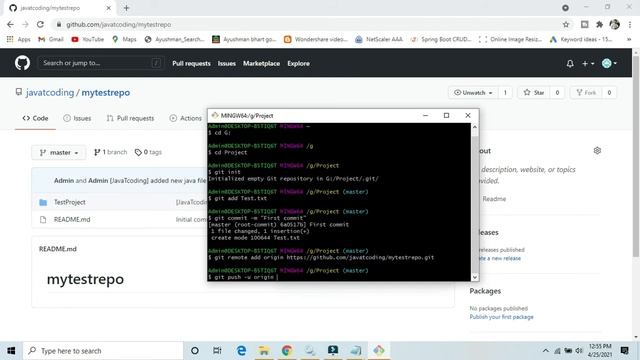640x360 pixels.
Task: Open a new browser tab
Action: [x=127, y=8]
